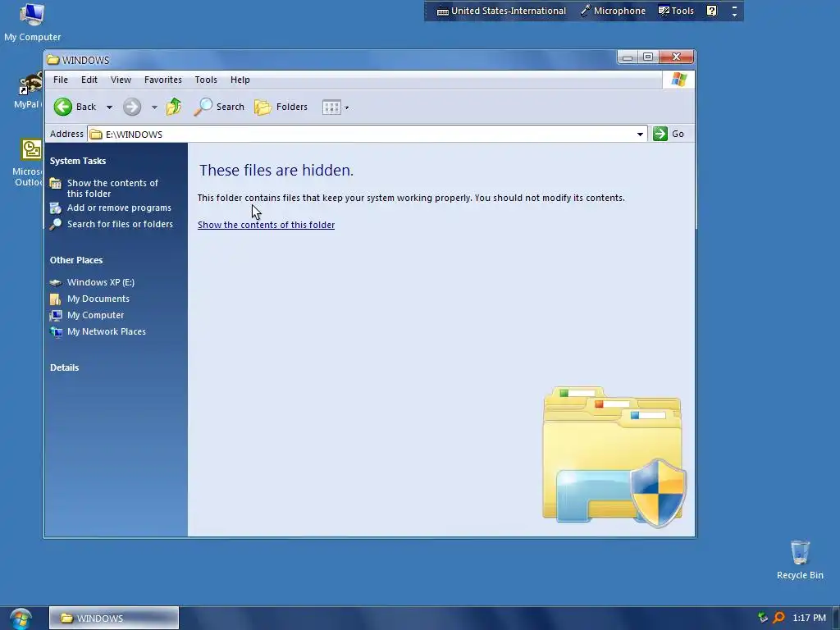Image resolution: width=840 pixels, height=630 pixels.
Task: Click the WINDOWS folder icon in title bar
Action: pos(52,59)
